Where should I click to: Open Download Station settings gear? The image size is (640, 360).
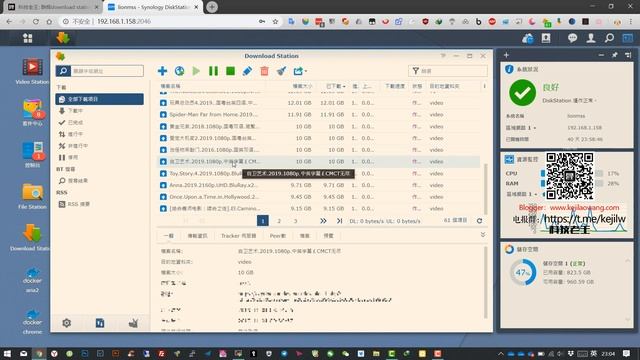click(x=67, y=323)
